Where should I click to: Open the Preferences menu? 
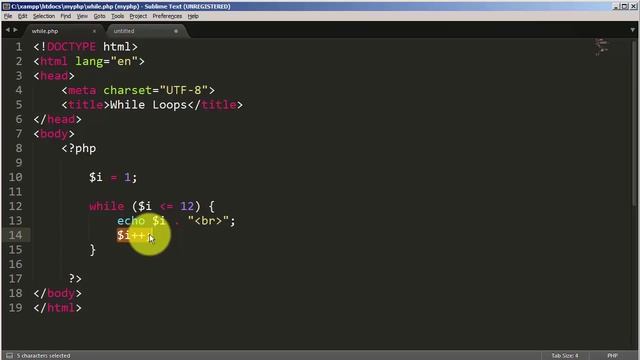tap(167, 16)
